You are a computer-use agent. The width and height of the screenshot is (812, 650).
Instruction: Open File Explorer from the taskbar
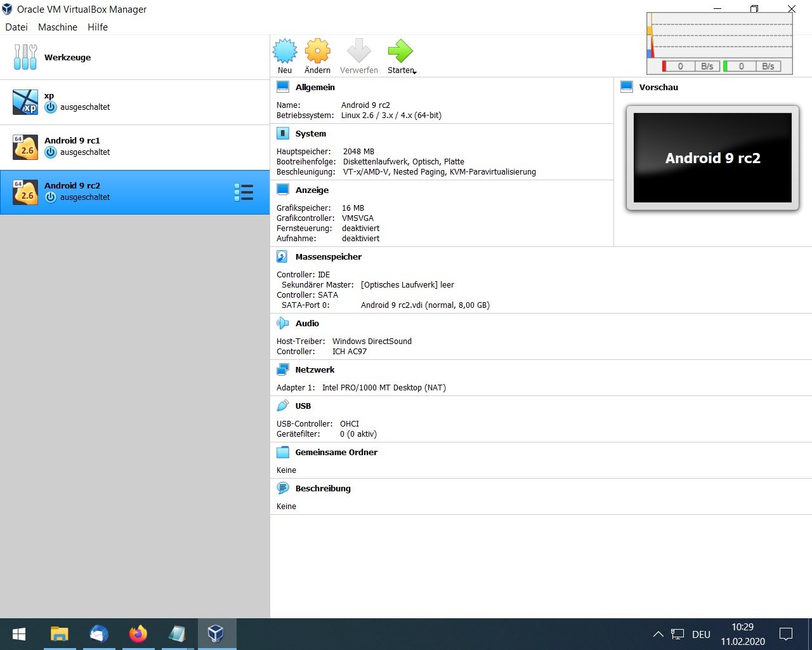click(59, 634)
